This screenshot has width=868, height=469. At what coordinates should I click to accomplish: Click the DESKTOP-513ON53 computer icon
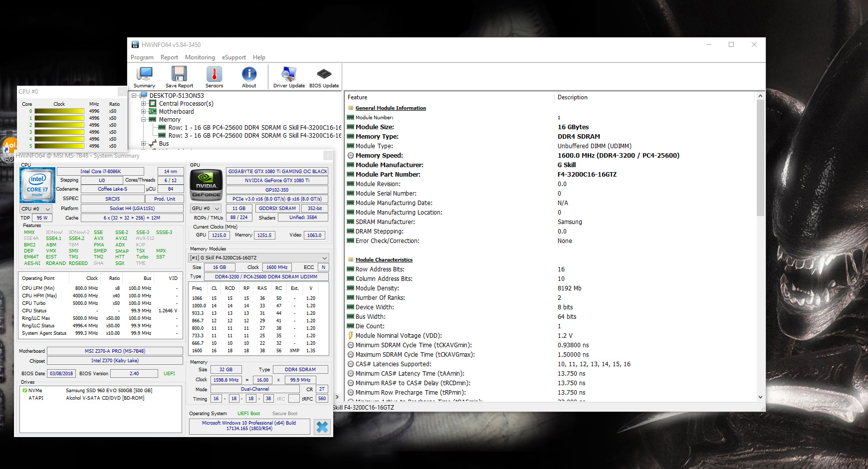click(x=144, y=95)
